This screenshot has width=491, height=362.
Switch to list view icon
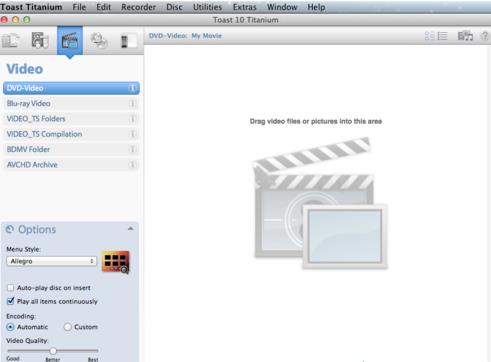(442, 36)
